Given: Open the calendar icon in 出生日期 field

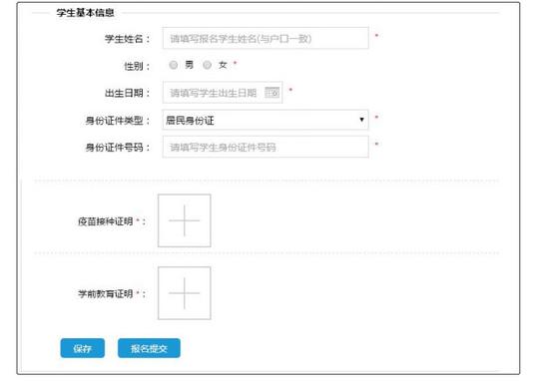Looking at the screenshot, I should click(273, 93).
